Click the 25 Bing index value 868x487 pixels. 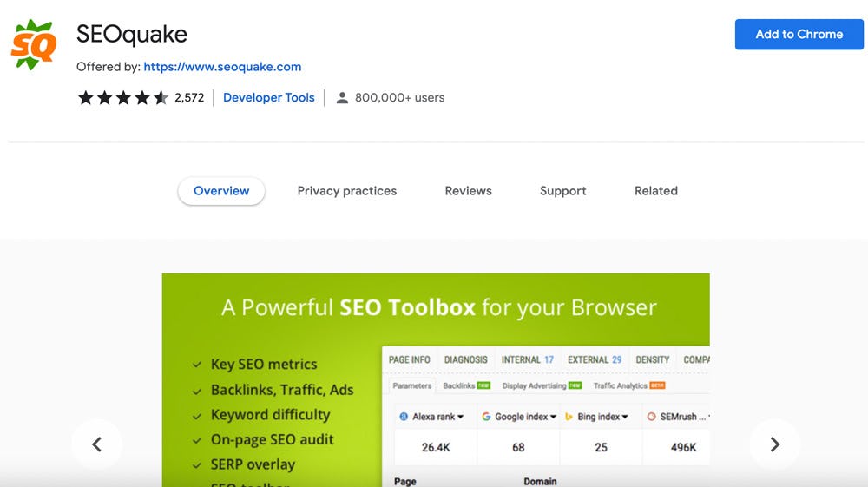(602, 447)
